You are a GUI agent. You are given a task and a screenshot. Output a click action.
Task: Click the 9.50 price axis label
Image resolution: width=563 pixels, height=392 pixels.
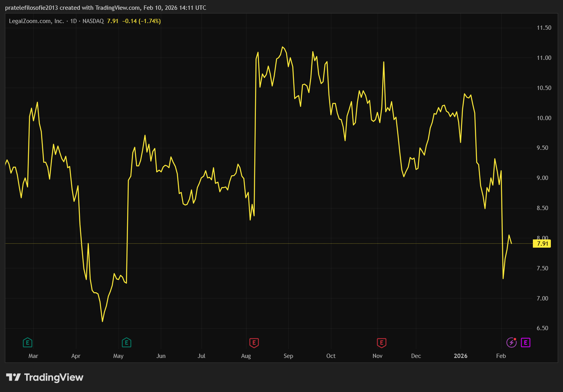click(x=542, y=148)
